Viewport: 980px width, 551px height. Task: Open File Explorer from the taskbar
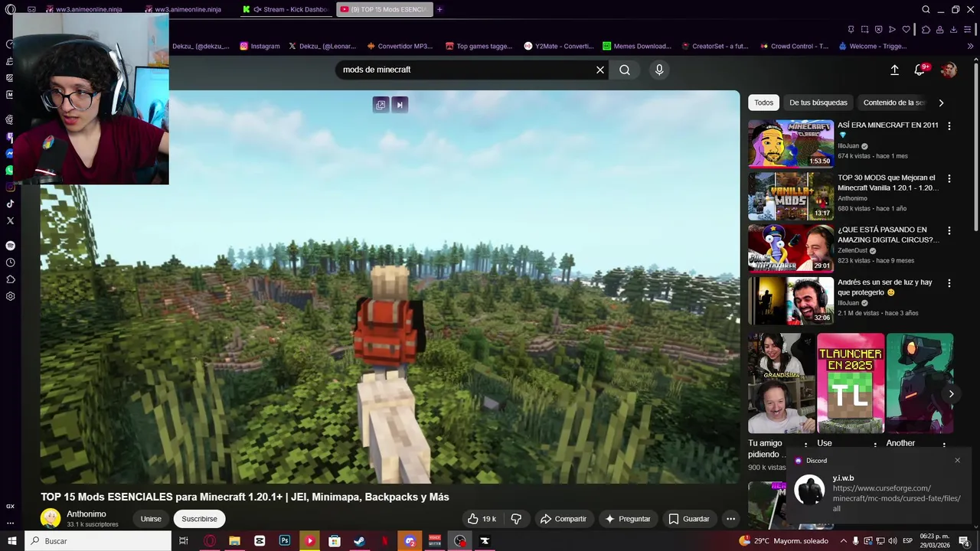pyautogui.click(x=234, y=541)
